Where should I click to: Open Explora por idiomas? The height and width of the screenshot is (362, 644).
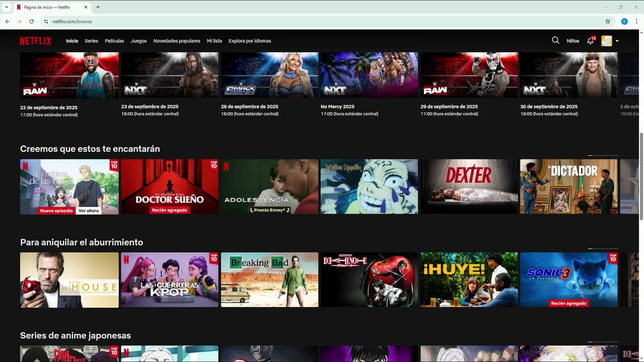[x=250, y=41]
